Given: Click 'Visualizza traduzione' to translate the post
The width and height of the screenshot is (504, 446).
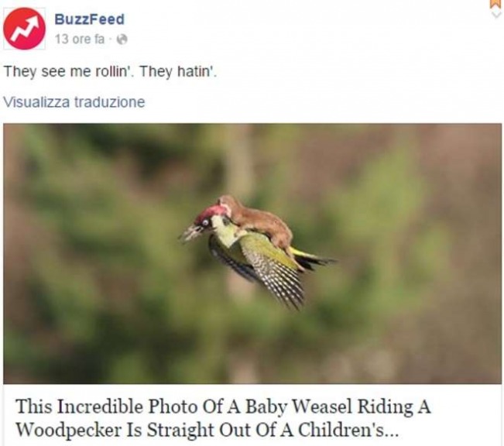Looking at the screenshot, I should 74,102.
